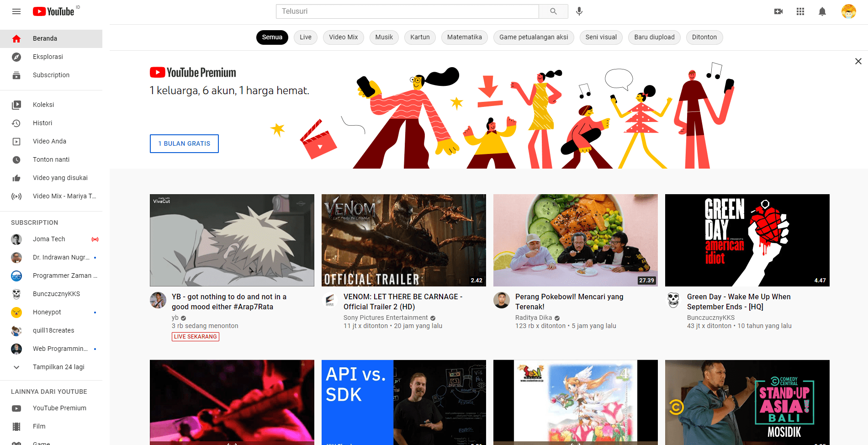The height and width of the screenshot is (445, 868).
Task: Open Green Day - Wake Me Up title
Action: (x=739, y=302)
